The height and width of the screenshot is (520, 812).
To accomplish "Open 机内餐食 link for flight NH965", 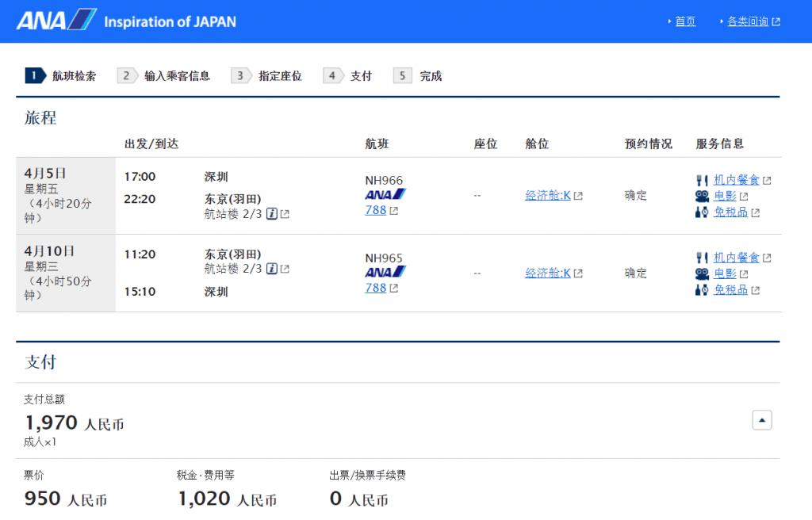I will pos(737,258).
